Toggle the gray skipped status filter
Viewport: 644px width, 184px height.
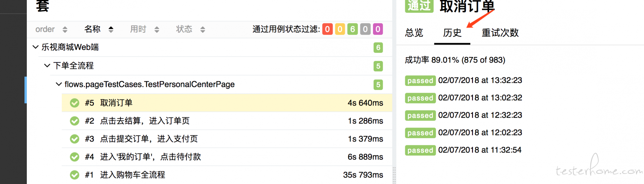[365, 29]
